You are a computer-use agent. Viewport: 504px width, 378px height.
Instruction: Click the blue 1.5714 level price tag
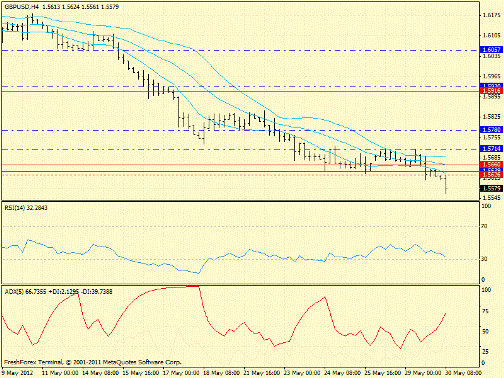click(x=491, y=149)
